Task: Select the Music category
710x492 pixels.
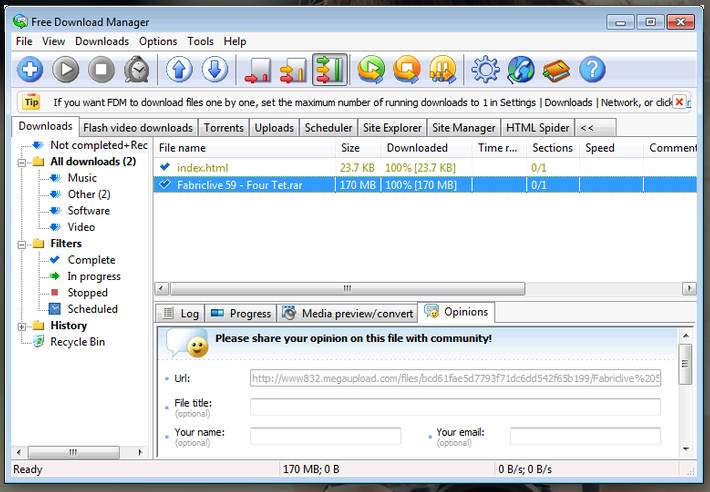Action: (82, 178)
